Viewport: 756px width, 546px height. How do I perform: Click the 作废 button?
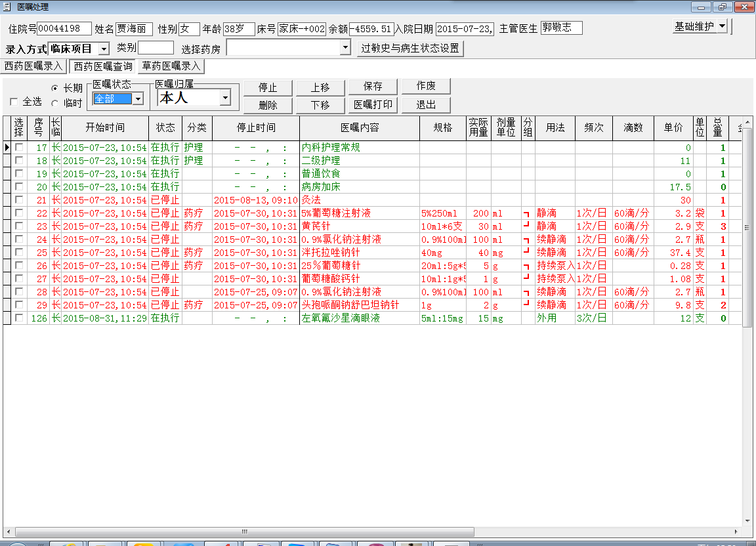click(x=426, y=86)
